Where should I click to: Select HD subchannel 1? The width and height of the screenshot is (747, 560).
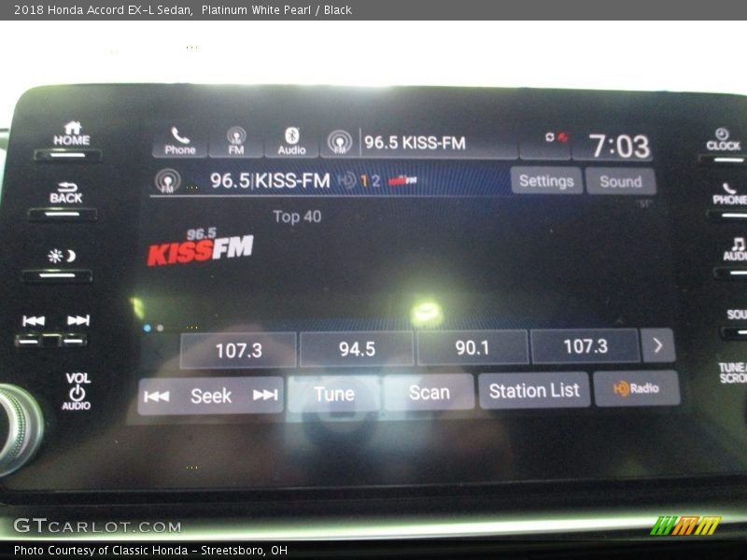pos(364,180)
